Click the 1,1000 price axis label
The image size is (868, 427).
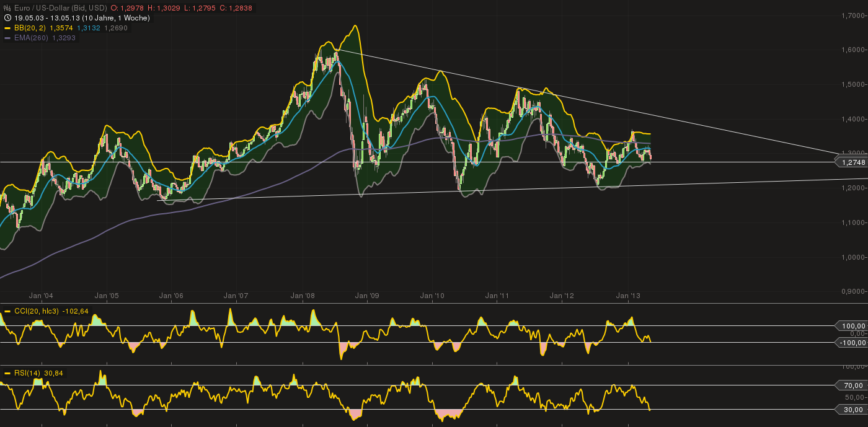tap(854, 222)
